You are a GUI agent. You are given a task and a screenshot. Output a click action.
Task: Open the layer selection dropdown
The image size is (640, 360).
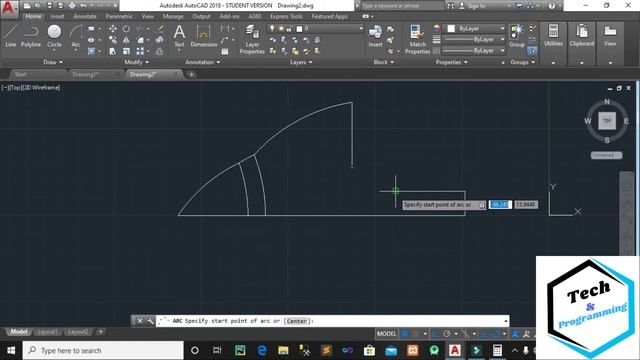[315, 29]
